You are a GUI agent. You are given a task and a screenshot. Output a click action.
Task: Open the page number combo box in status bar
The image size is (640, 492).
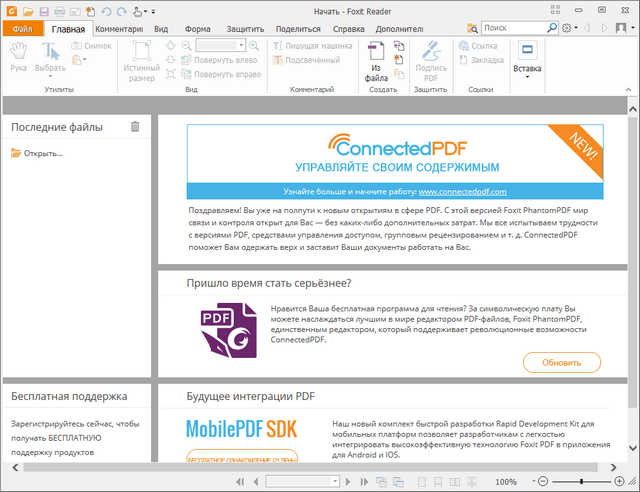point(301,482)
